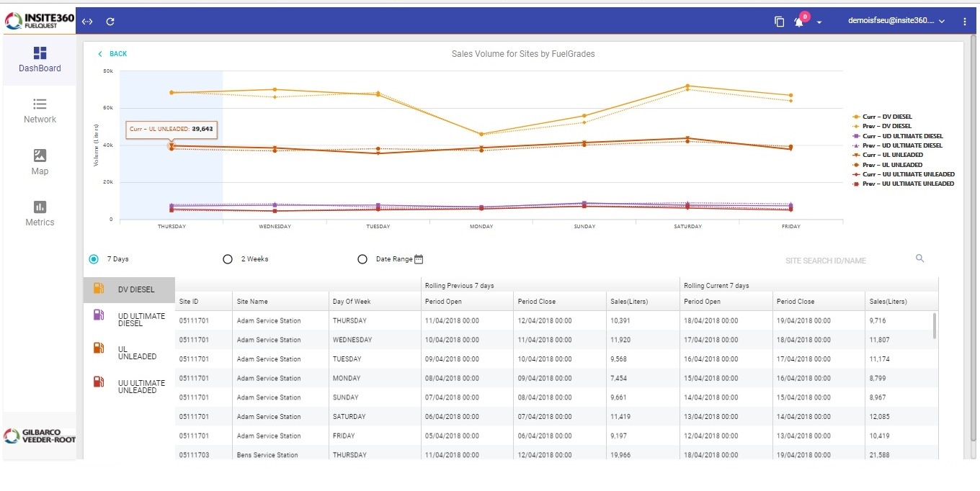The width and height of the screenshot is (980, 491).
Task: Click the site search magnifier icon
Action: pyautogui.click(x=919, y=258)
